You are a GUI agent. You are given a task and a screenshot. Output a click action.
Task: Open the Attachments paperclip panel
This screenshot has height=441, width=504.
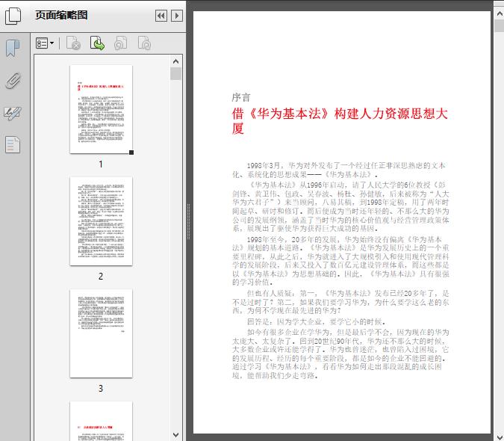pos(13,81)
